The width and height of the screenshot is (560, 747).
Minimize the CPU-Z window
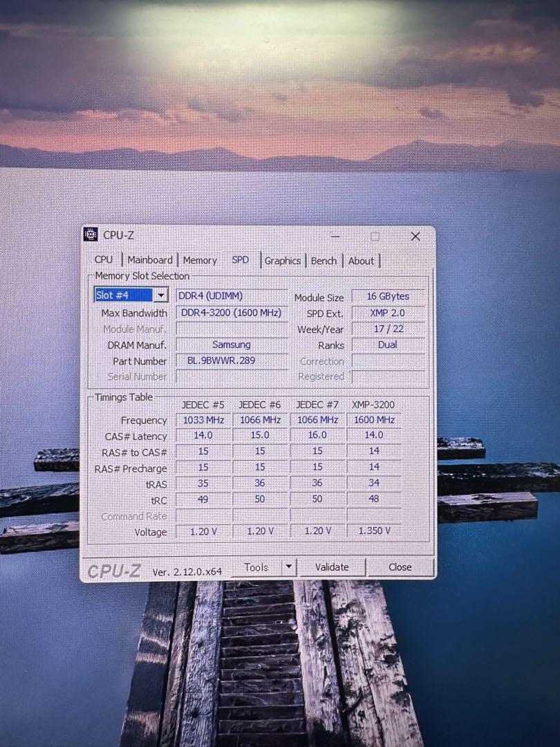click(x=335, y=237)
